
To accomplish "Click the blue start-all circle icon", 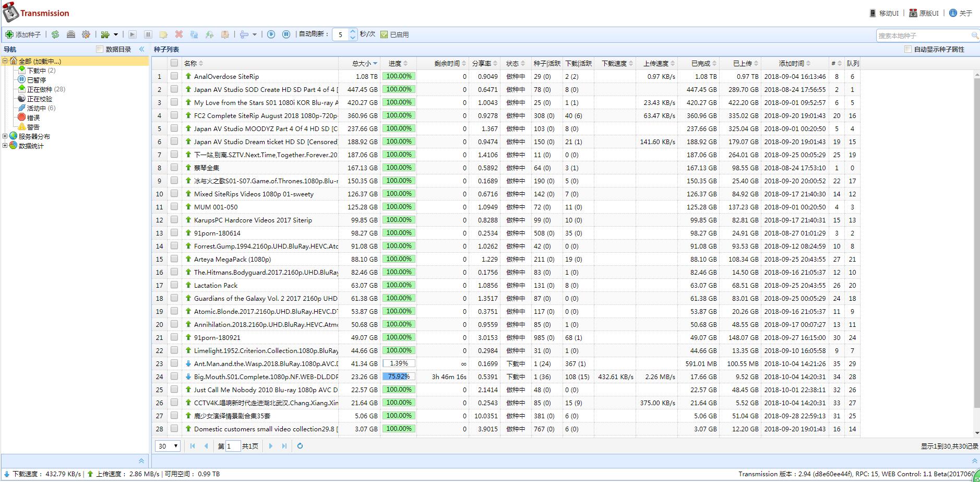I will pos(271,34).
